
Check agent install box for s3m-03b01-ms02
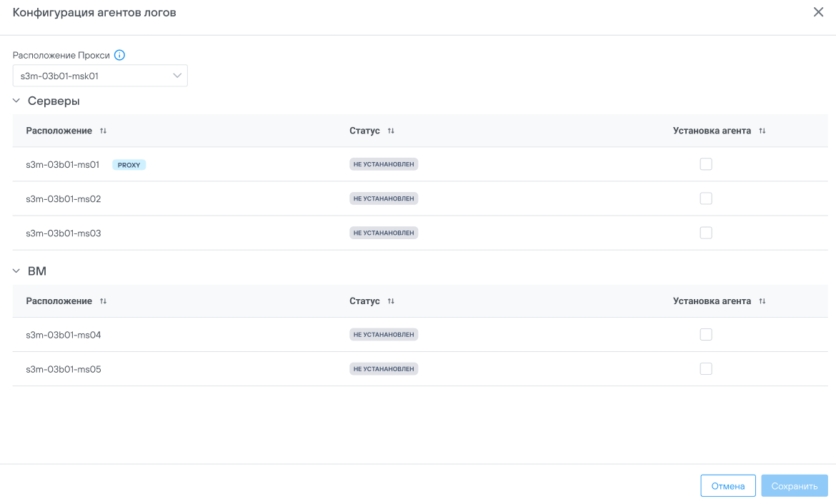[x=706, y=198]
